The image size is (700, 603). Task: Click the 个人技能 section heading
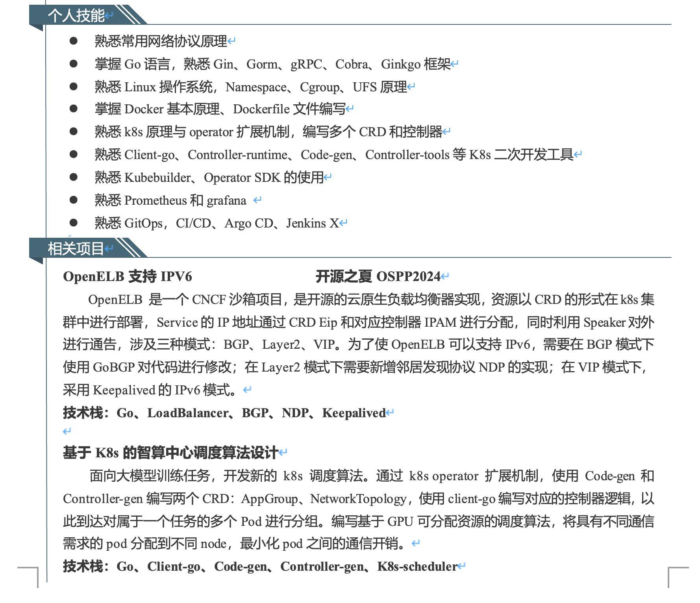pyautogui.click(x=76, y=16)
